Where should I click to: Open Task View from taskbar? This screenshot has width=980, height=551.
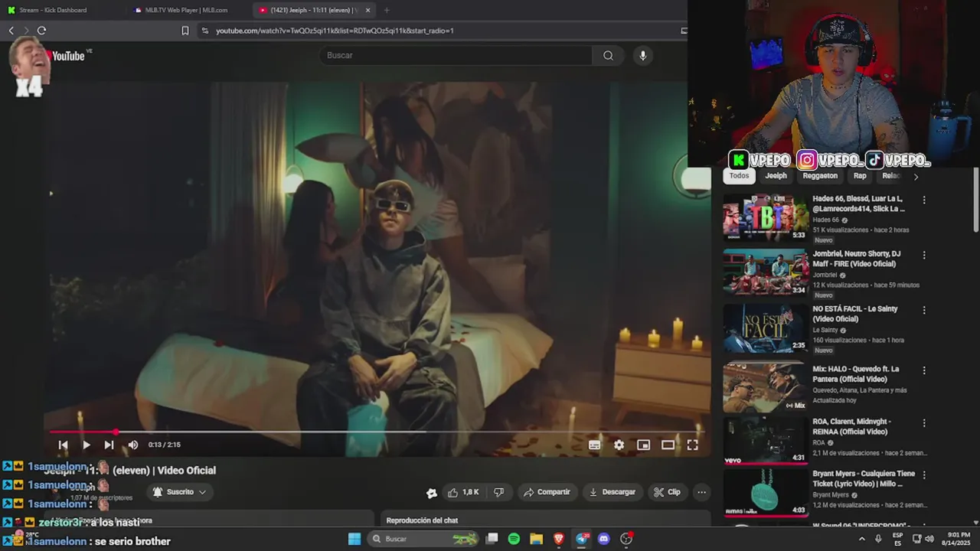click(492, 539)
